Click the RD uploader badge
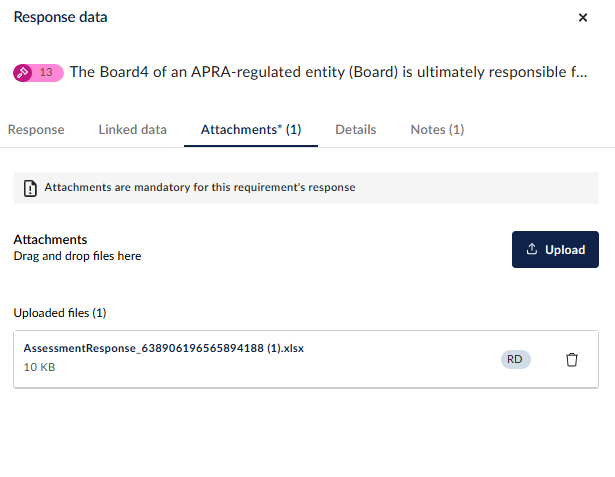 point(515,359)
